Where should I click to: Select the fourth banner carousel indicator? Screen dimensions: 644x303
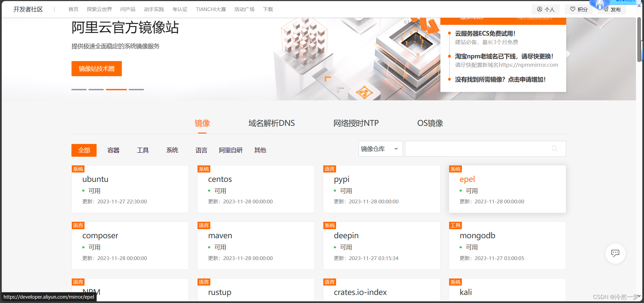(x=136, y=90)
